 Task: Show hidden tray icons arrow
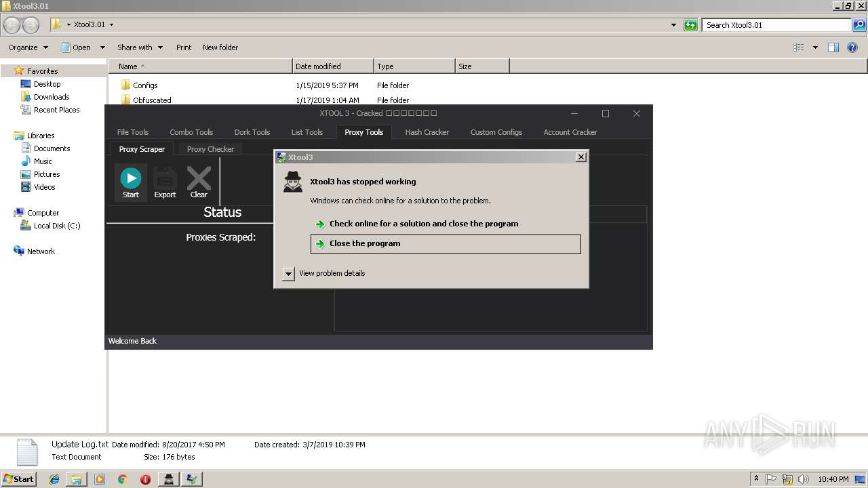[x=756, y=479]
